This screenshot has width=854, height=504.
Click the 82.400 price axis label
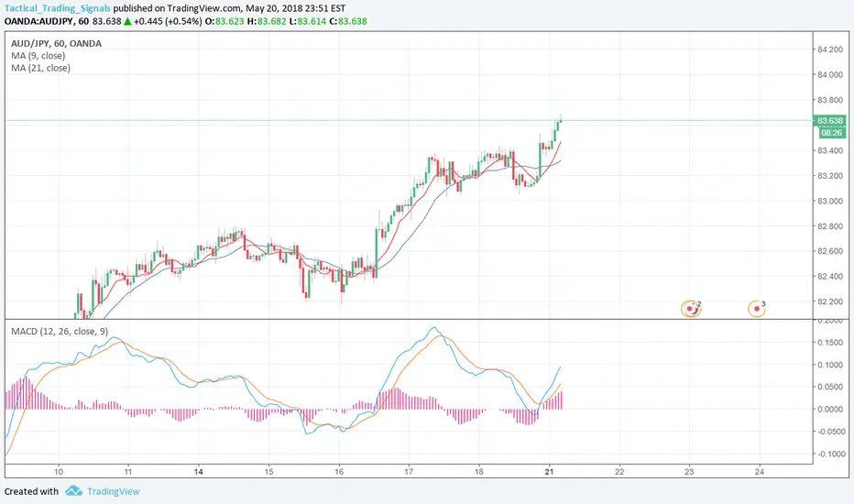coord(829,277)
